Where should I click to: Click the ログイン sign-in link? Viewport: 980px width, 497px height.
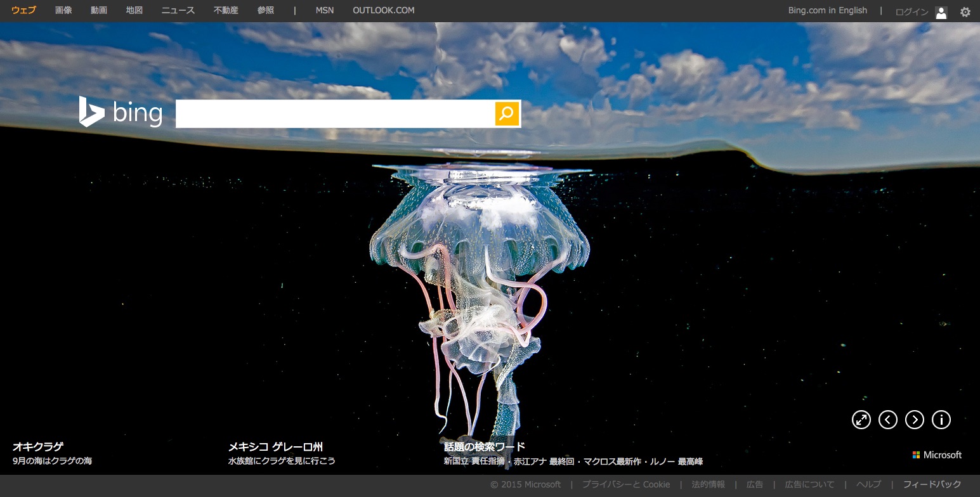[911, 11]
